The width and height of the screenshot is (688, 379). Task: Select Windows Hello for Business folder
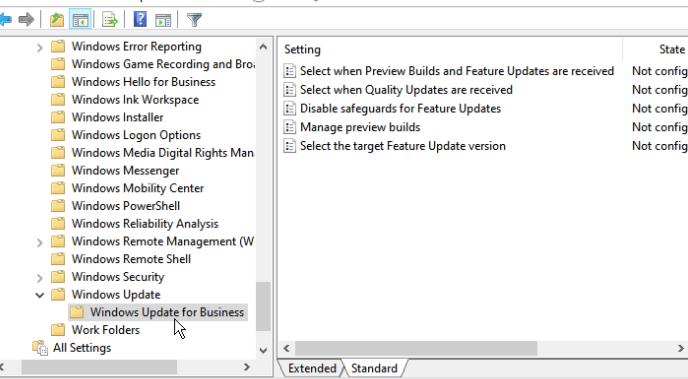pyautogui.click(x=143, y=82)
